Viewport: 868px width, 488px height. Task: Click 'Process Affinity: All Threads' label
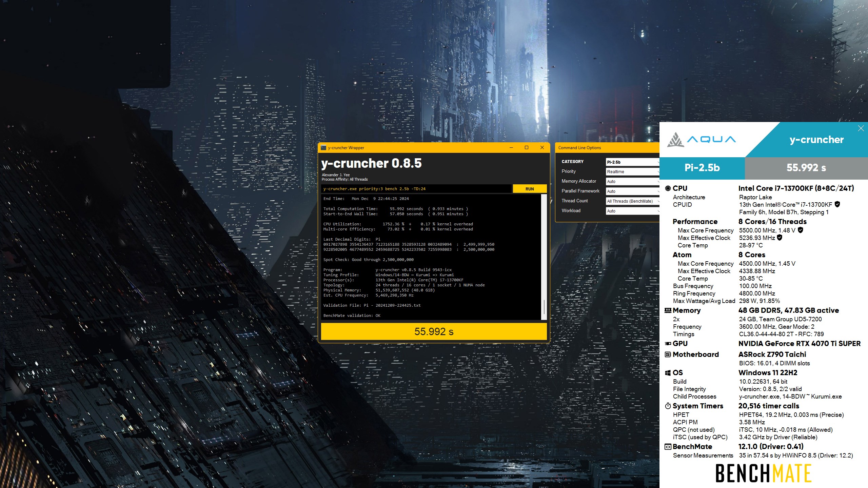pos(344,179)
